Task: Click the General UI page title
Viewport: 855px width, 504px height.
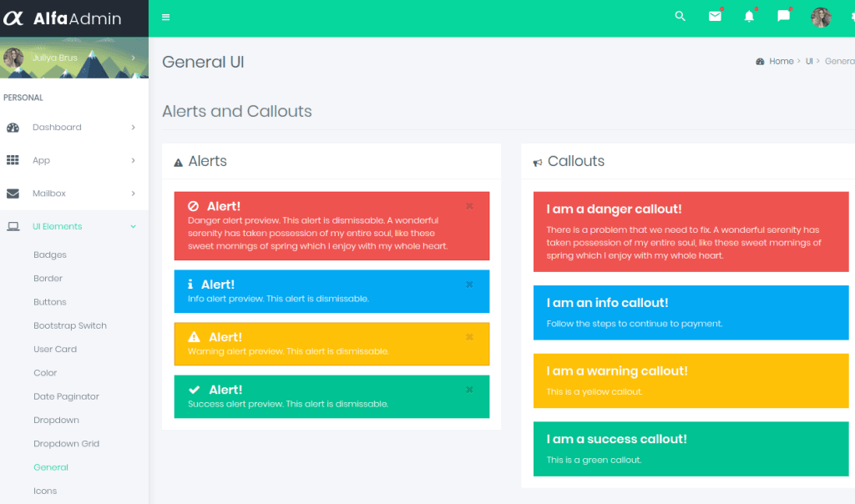Action: click(203, 62)
